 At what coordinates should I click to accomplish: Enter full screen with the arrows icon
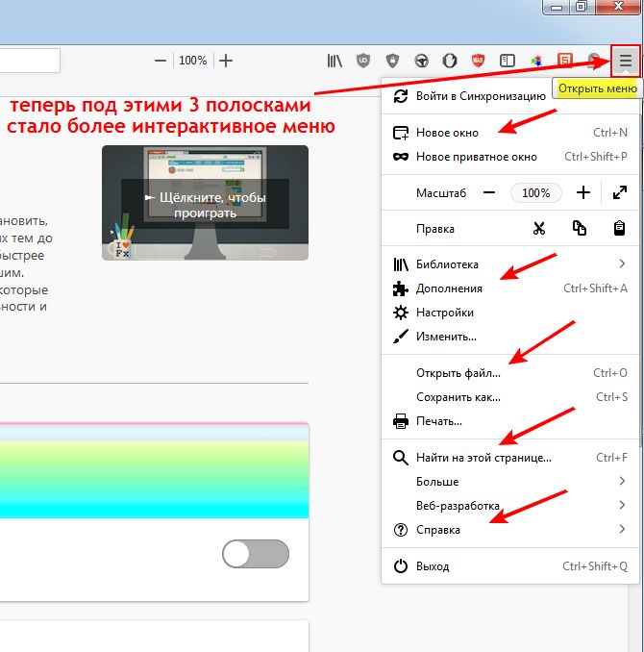(x=620, y=192)
